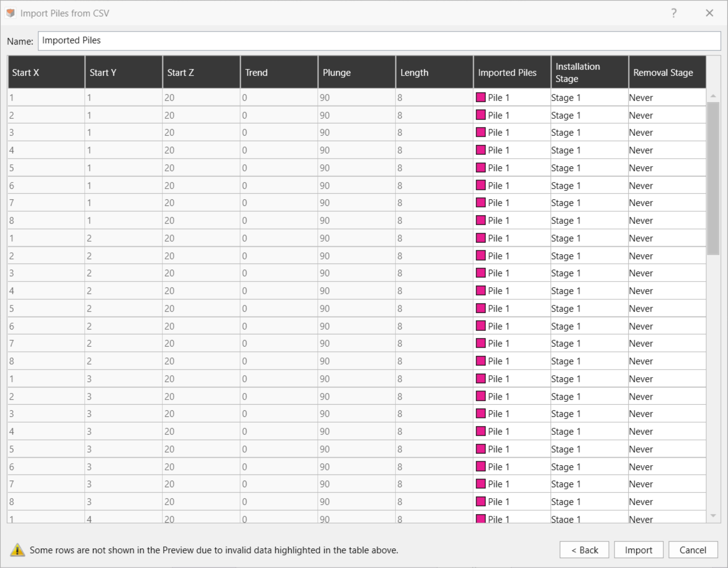728x568 pixels.
Task: Select the Installation Stage column header
Action: coord(590,72)
